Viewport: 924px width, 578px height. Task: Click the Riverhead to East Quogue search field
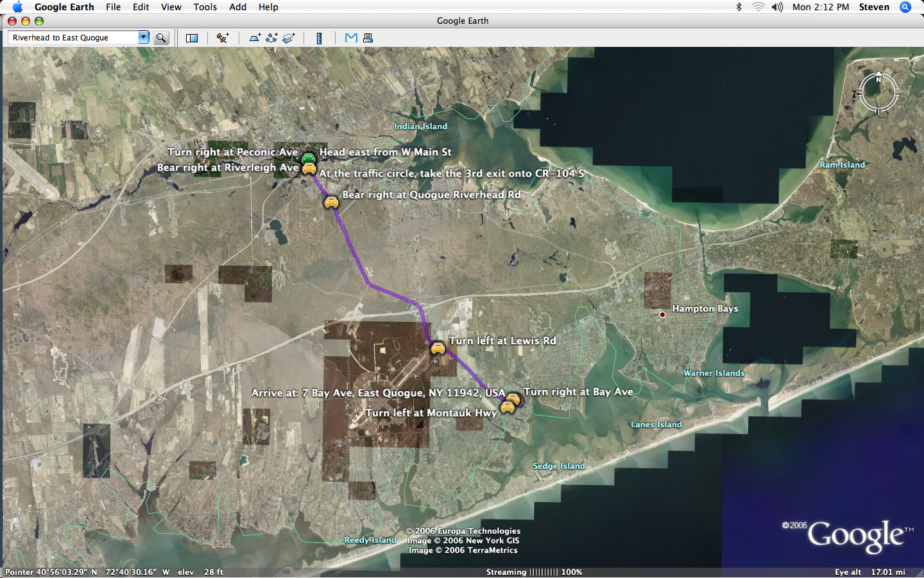[x=73, y=38]
